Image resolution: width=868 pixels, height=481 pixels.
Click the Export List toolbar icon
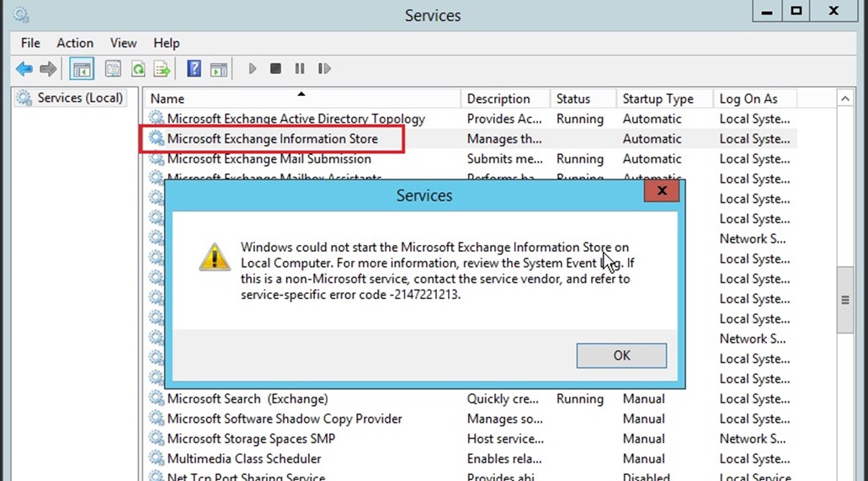click(x=162, y=69)
